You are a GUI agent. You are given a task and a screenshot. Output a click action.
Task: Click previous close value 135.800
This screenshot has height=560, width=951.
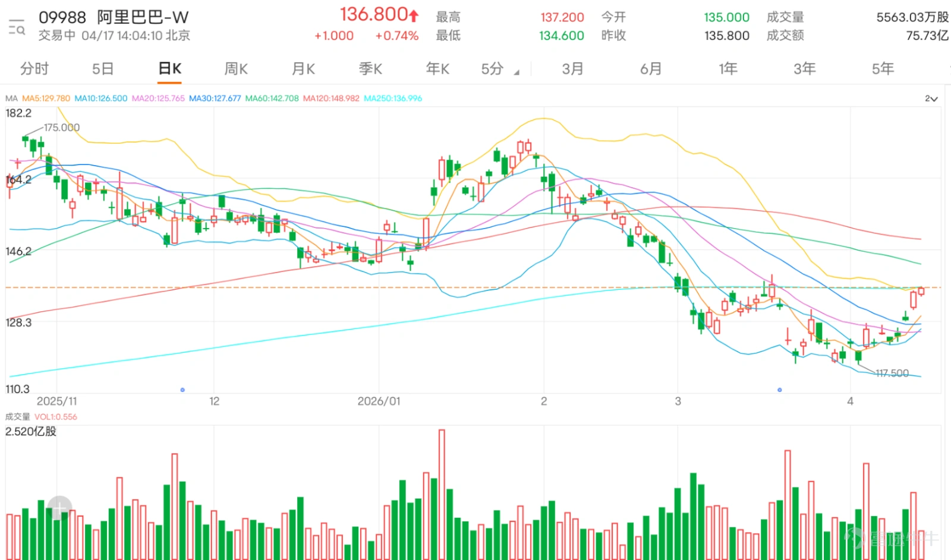point(727,36)
